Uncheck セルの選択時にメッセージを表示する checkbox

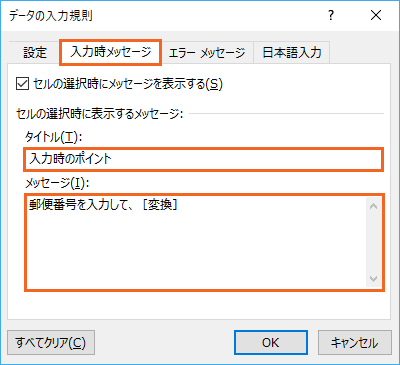pos(22,84)
